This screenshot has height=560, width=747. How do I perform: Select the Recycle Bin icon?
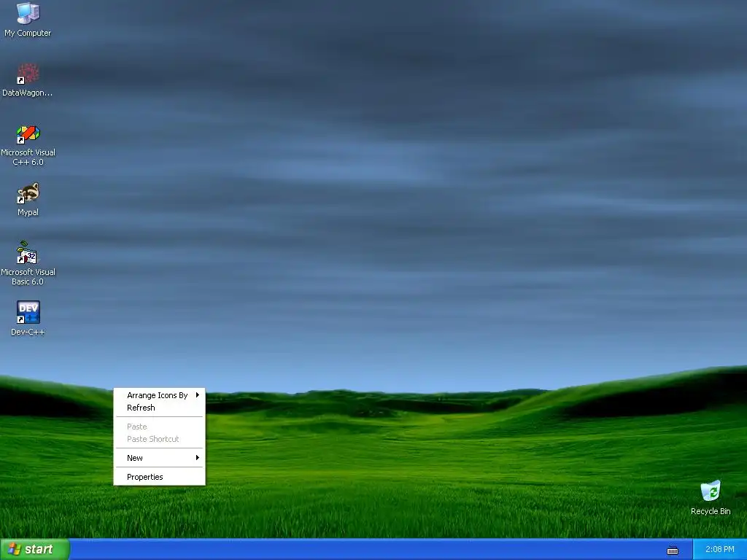[x=711, y=491]
